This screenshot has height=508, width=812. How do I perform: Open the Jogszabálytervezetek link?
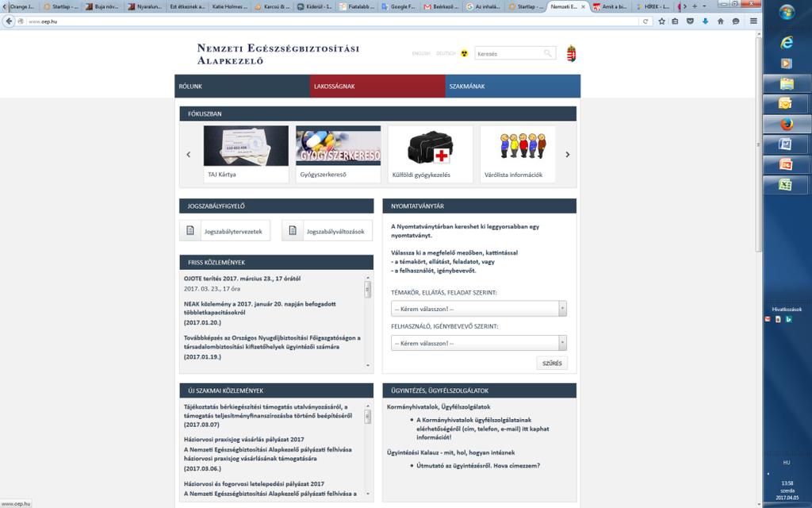(x=224, y=231)
